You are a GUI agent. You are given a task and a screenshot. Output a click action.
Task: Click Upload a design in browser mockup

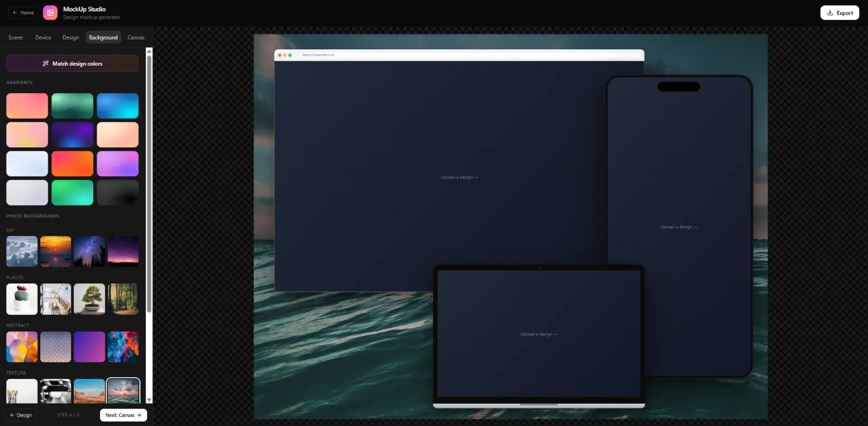click(459, 177)
